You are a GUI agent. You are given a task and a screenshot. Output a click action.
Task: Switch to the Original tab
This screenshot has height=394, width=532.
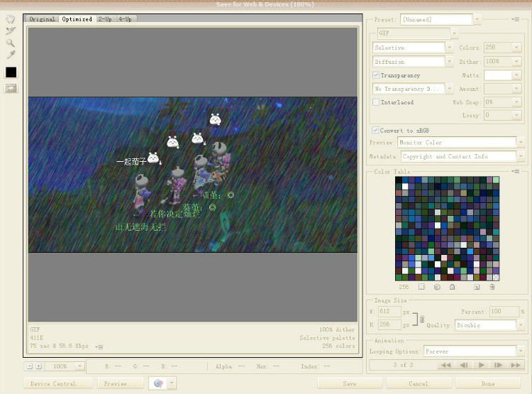[x=42, y=19]
